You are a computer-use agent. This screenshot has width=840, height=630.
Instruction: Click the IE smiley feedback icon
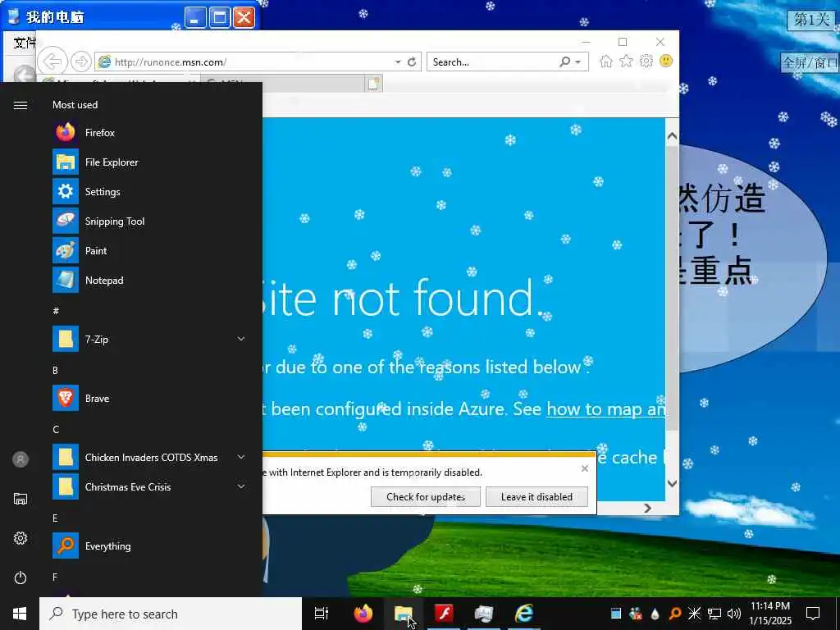point(666,61)
